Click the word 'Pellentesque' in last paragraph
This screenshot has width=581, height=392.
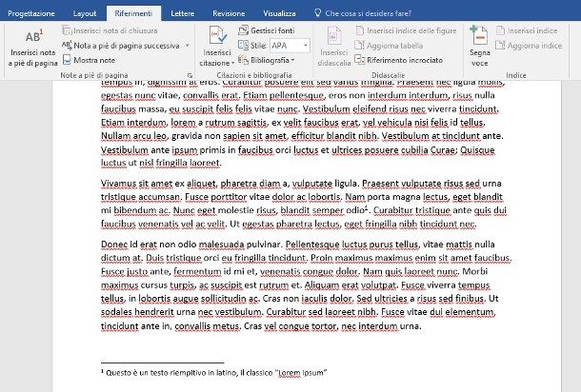(312, 245)
